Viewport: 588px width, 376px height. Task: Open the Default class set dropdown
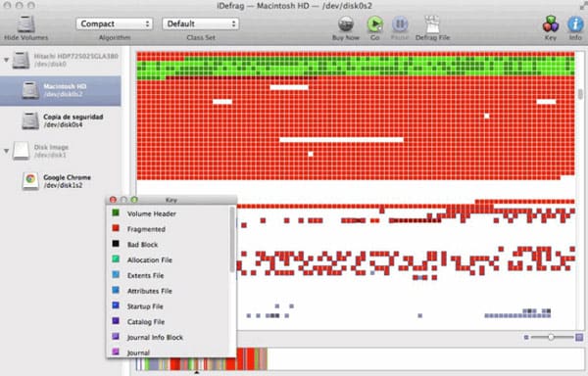tap(201, 23)
